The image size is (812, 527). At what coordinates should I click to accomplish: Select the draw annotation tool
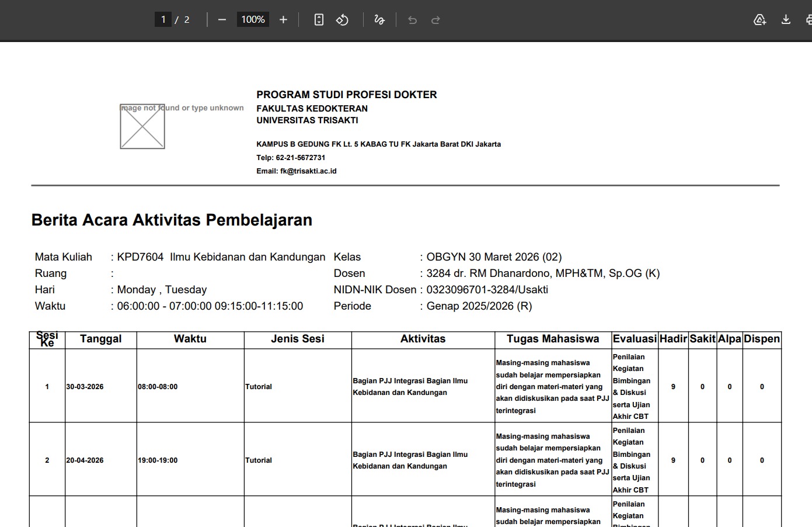[379, 20]
